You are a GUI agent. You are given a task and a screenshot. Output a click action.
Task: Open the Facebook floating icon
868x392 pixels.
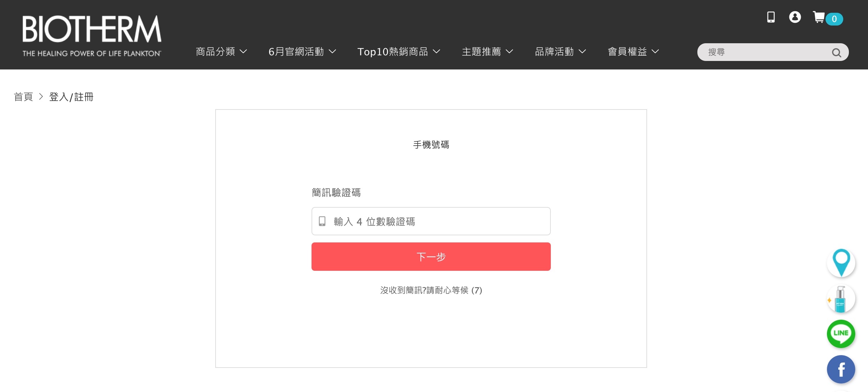[x=841, y=369]
